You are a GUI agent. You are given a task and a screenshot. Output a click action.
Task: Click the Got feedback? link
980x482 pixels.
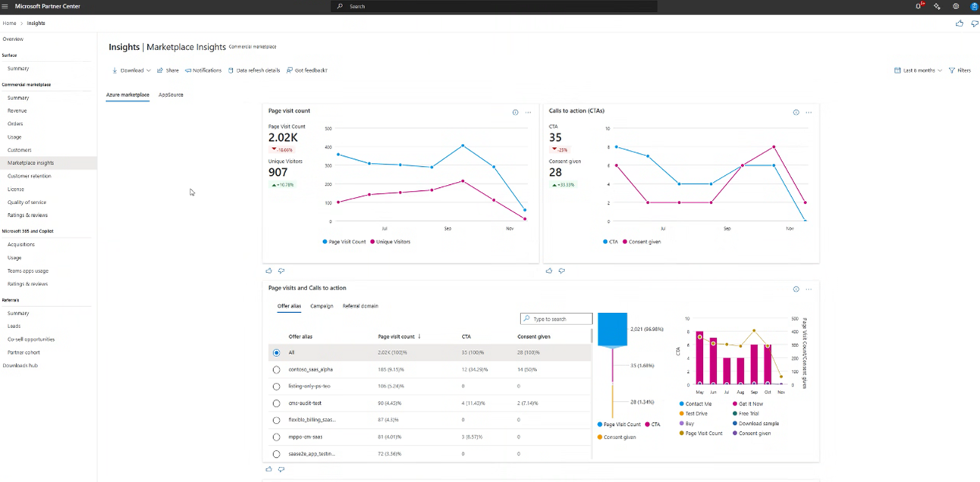[x=309, y=70]
